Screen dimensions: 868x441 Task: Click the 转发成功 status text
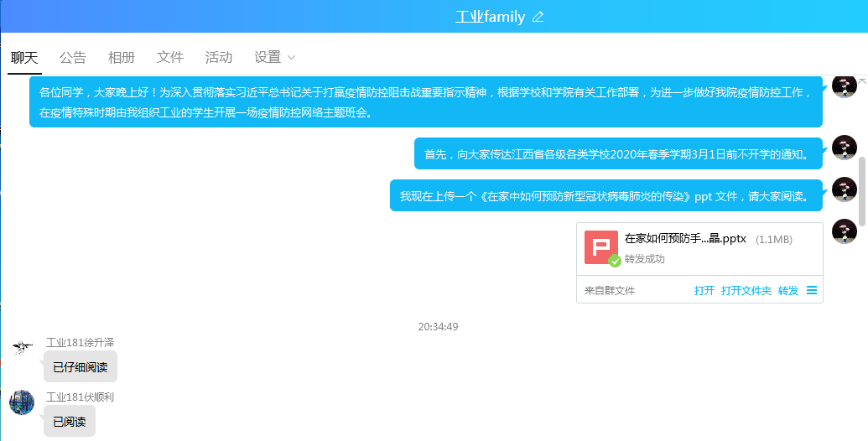click(644, 259)
